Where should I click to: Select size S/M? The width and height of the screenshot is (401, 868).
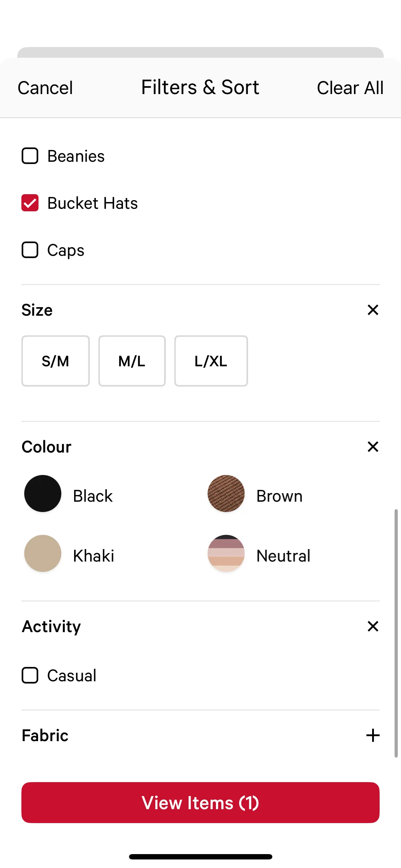(56, 361)
